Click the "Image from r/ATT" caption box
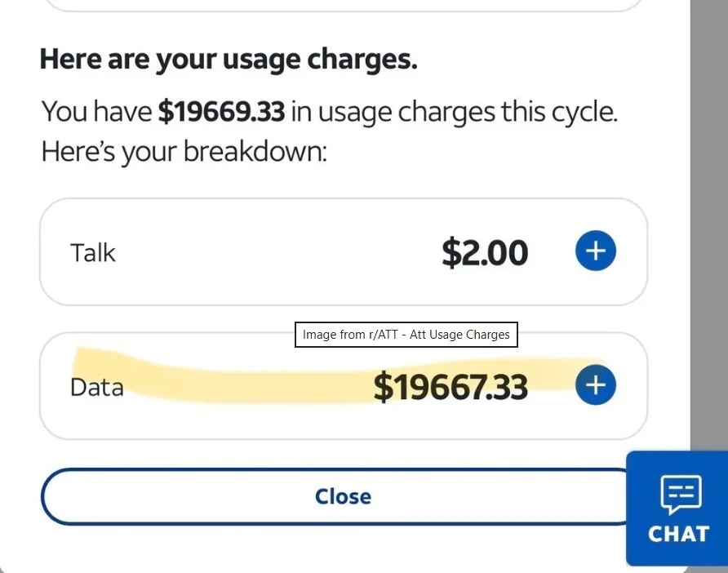Viewport: 728px width, 573px height. point(406,335)
